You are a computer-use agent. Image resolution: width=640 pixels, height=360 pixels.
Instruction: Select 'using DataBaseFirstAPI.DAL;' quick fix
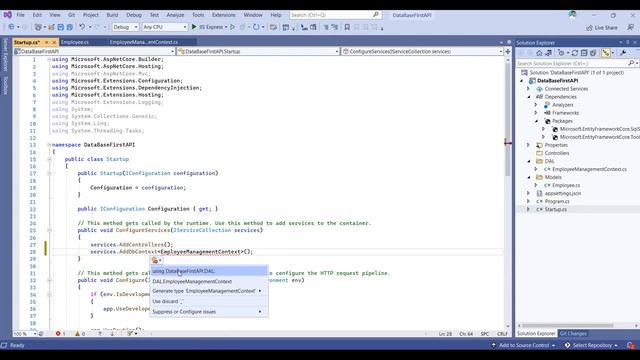(209, 271)
